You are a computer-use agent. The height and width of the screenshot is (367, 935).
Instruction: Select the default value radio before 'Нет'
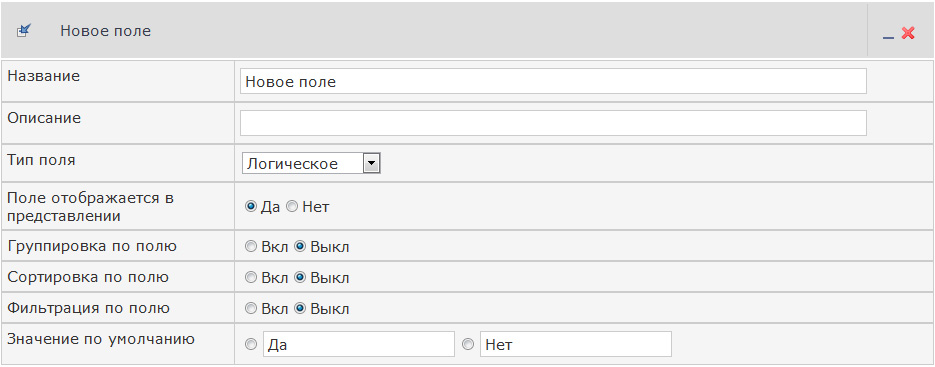tap(468, 344)
